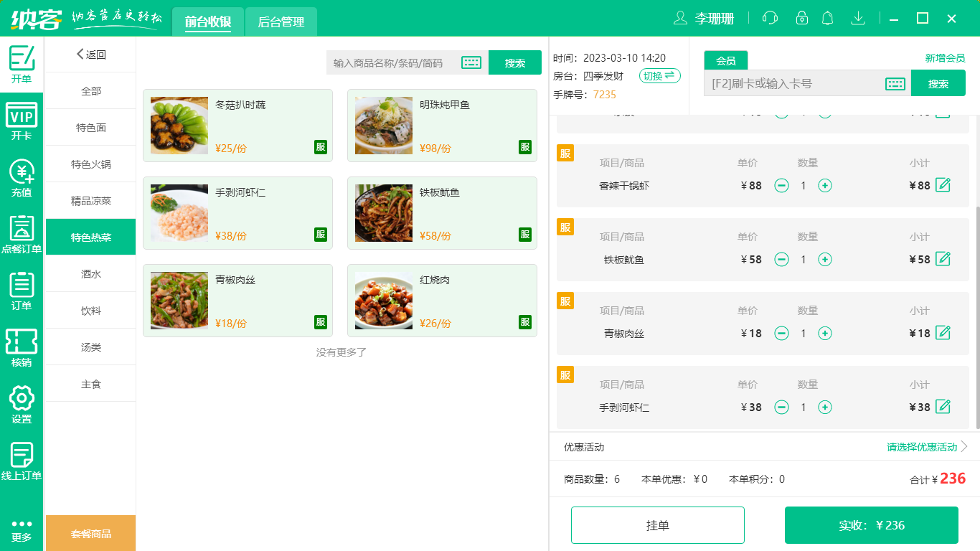
Task: Click the 挂单 hold order button
Action: pyautogui.click(x=658, y=525)
